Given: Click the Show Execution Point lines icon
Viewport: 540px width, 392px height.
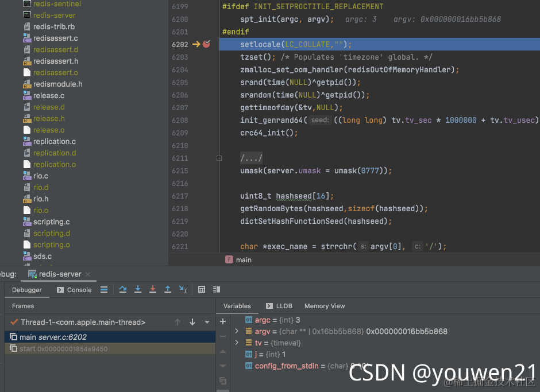Looking at the screenshot, I should 104,289.
